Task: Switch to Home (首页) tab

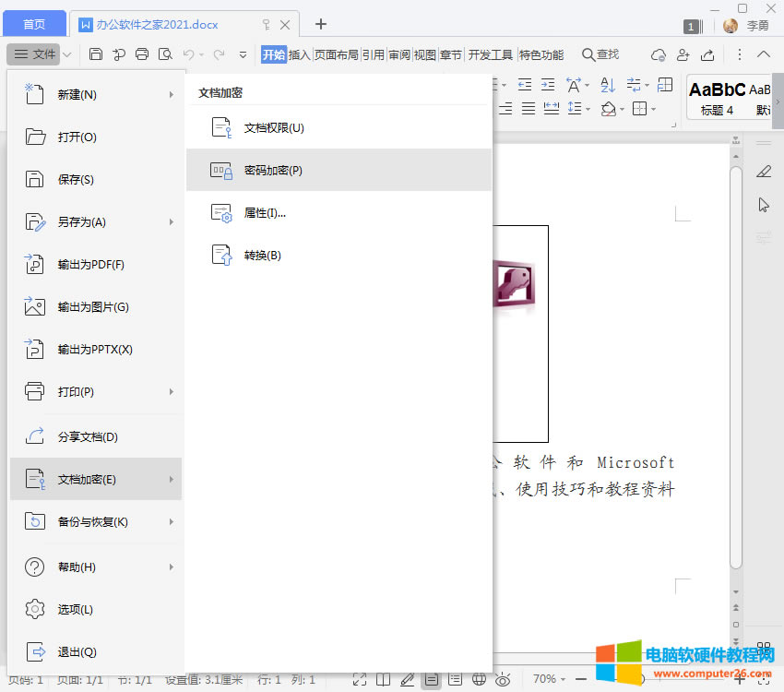Action: pyautogui.click(x=34, y=24)
